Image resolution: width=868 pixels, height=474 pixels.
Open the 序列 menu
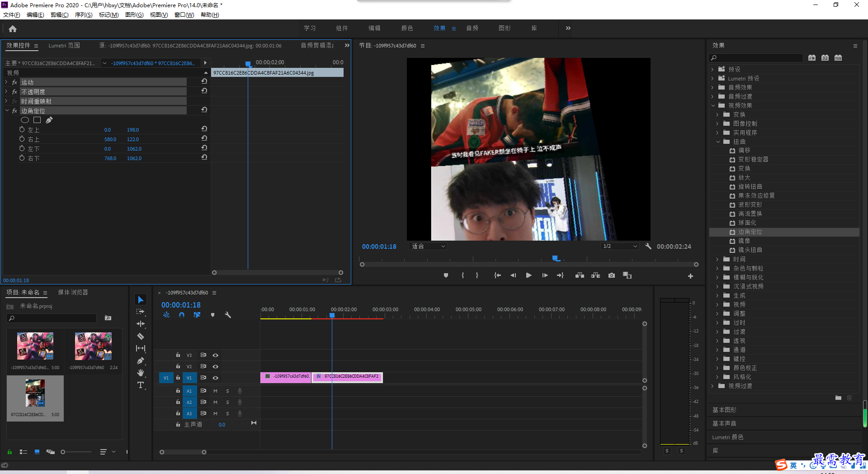(x=84, y=15)
